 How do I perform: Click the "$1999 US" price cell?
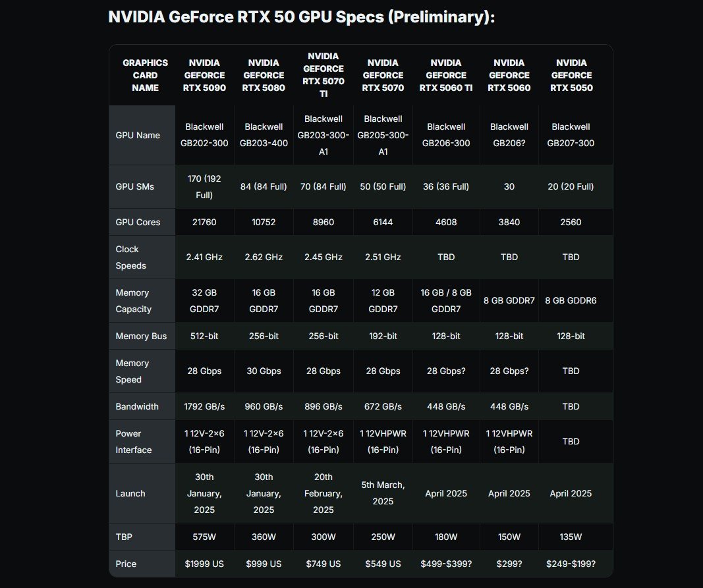tap(204, 564)
